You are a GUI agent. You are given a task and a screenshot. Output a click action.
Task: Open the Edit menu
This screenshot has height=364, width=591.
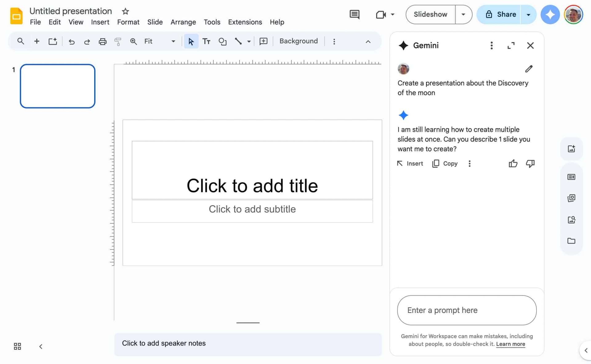(x=54, y=22)
